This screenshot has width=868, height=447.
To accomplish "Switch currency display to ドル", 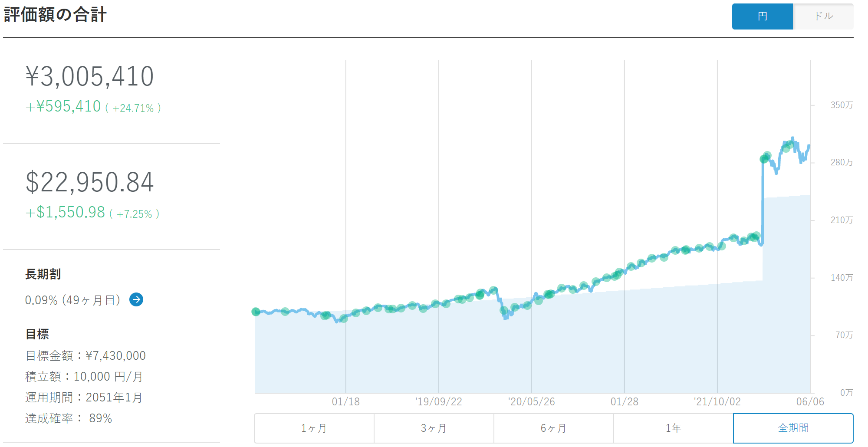I will click(823, 16).
